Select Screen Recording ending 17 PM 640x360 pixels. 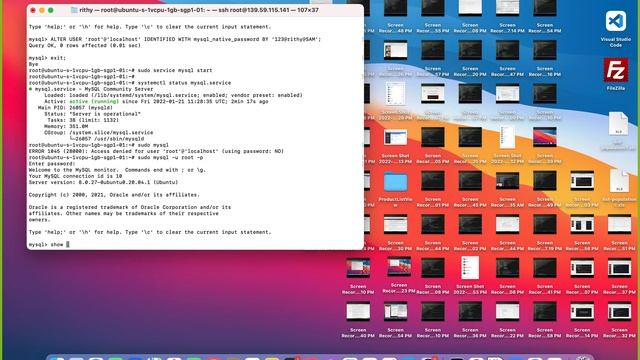(433, 51)
